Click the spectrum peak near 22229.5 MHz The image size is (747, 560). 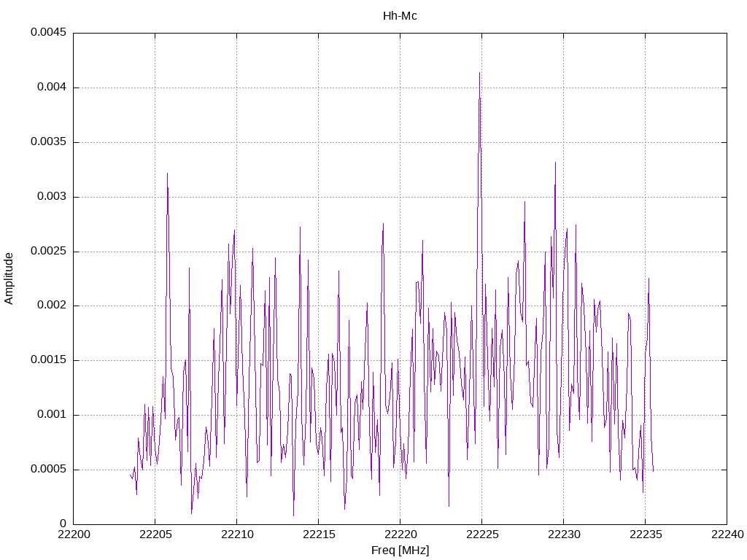[555, 163]
